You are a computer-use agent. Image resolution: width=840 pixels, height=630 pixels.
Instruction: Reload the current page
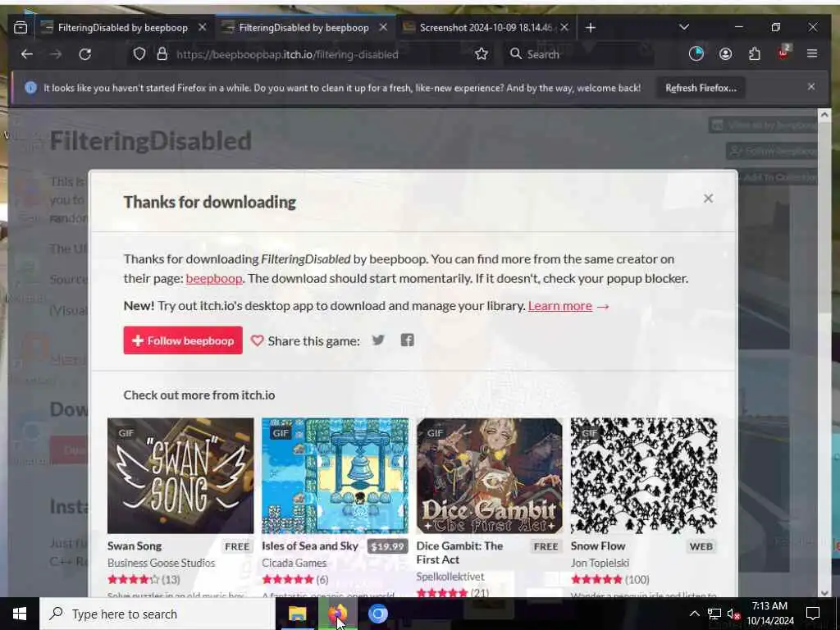click(x=84, y=54)
